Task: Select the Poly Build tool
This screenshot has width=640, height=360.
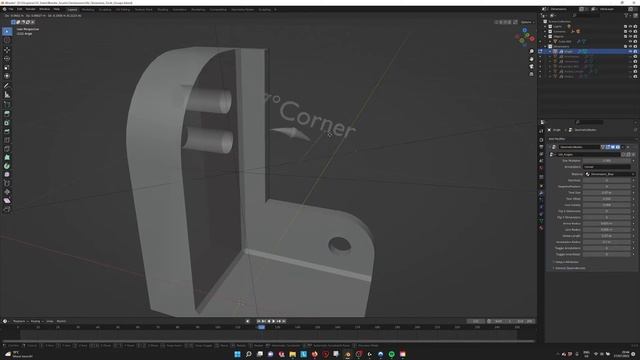Action: [x=7, y=157]
